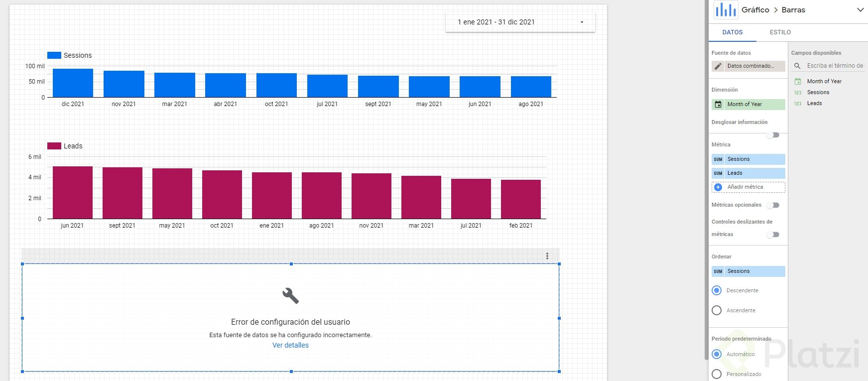Screen dimensions: 868x381
Task: Select the Leads metric chip
Action: point(748,173)
